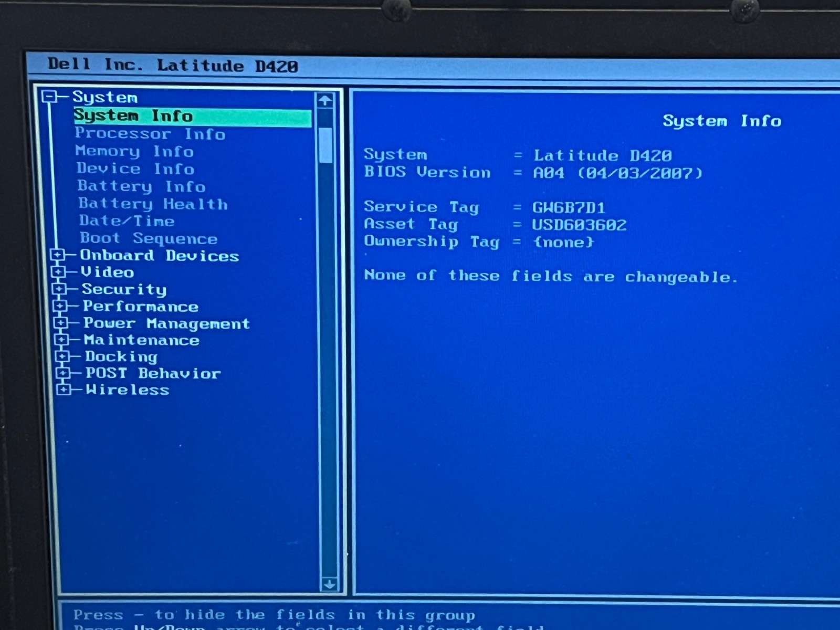Click the System value Latitude D420
The height and width of the screenshot is (630, 840).
(603, 155)
